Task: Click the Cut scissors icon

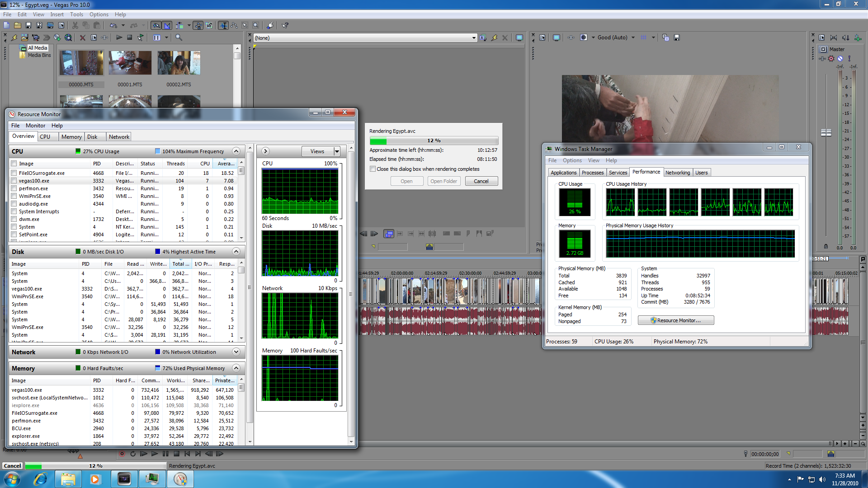Action: [75, 25]
